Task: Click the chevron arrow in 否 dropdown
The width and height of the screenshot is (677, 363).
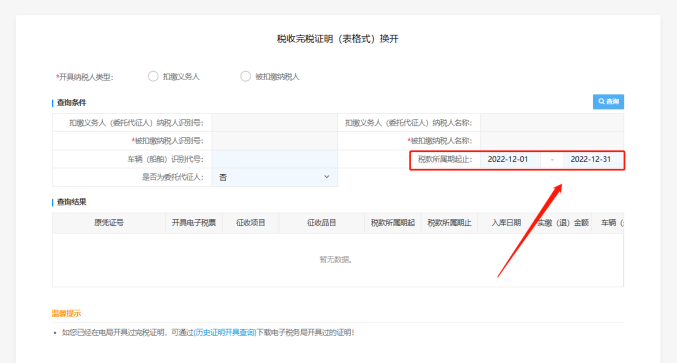Action: pyautogui.click(x=327, y=177)
